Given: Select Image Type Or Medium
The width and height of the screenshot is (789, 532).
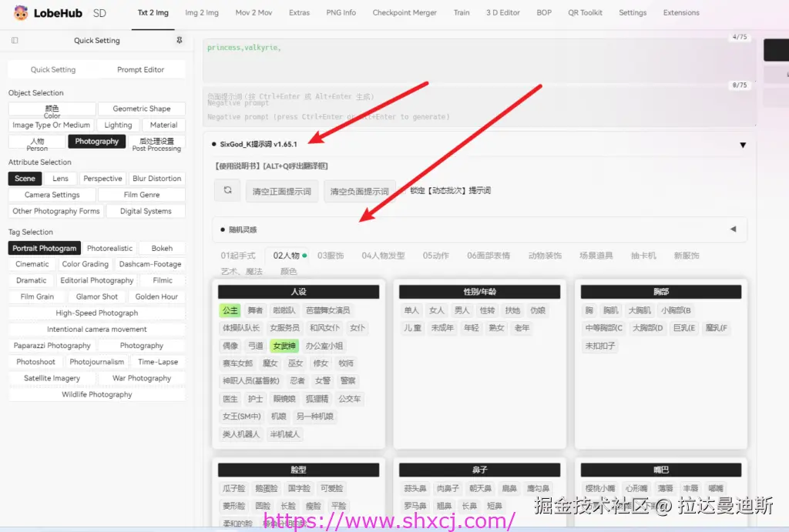Looking at the screenshot, I should 52,125.
